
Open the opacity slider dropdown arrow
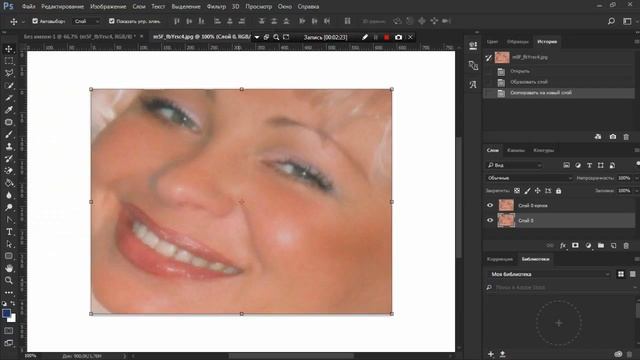tap(636, 178)
